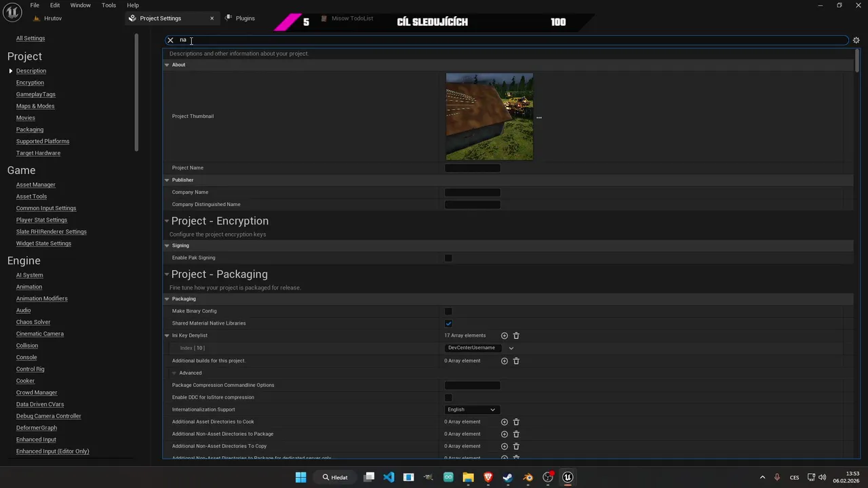Collapse the Publisher section

click(x=167, y=180)
